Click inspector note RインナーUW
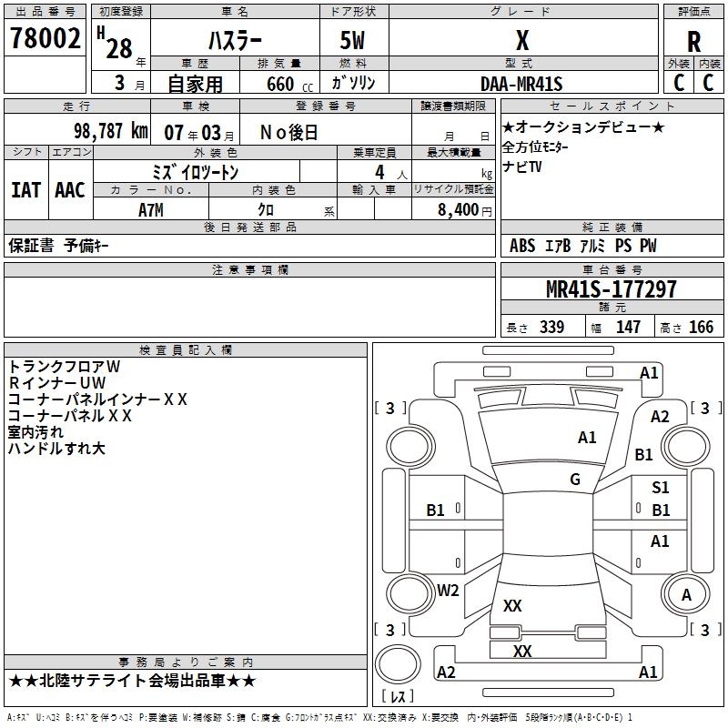This screenshot has width=728, height=728. point(57,382)
